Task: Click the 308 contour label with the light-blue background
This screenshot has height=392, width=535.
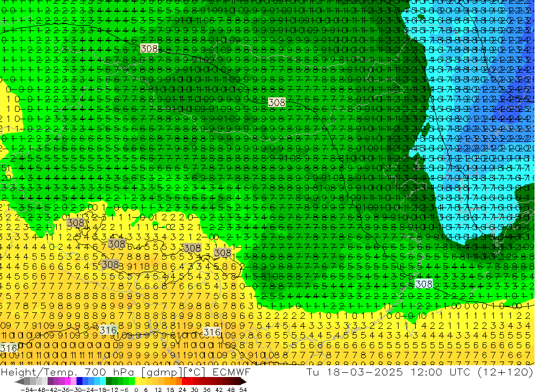Action: 424,284
